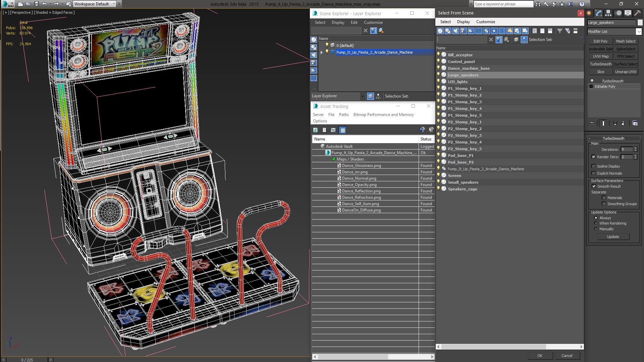
Task: Collapse the TurboSmooth rollout header
Action: pos(613,138)
